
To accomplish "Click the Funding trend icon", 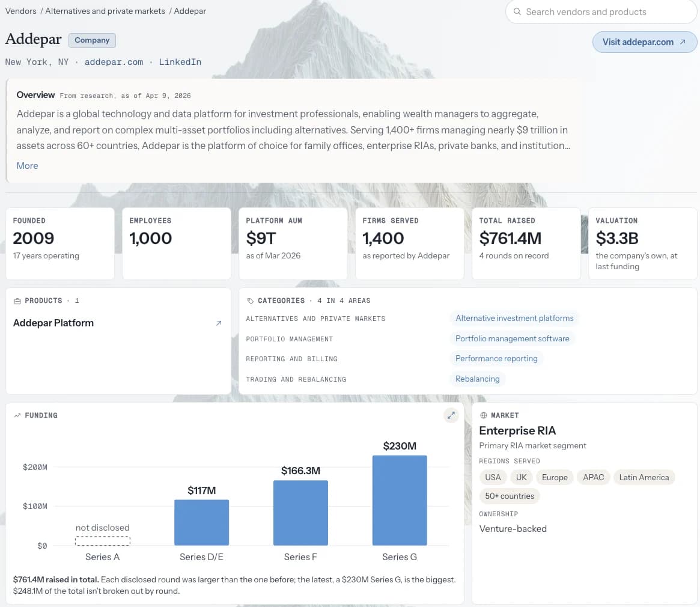I will point(17,415).
